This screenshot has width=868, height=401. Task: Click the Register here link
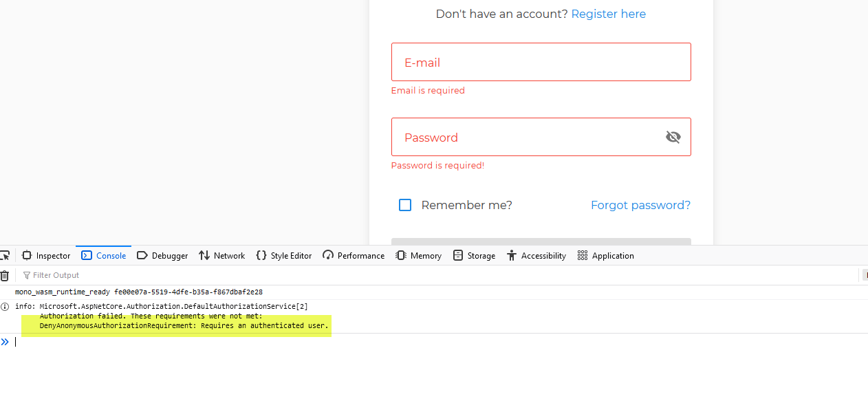tap(608, 14)
